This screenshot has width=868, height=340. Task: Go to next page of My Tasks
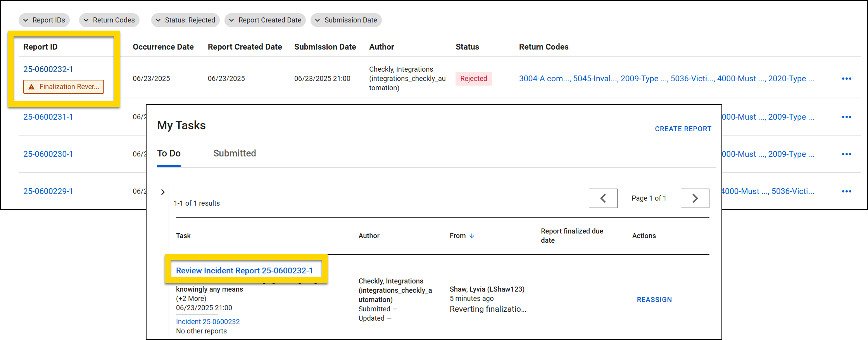pyautogui.click(x=695, y=198)
